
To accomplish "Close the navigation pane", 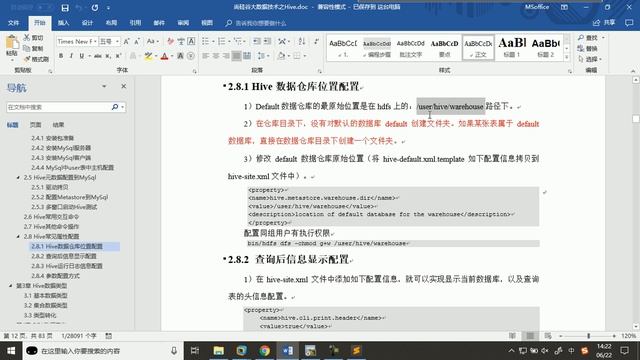I will click(x=124, y=87).
